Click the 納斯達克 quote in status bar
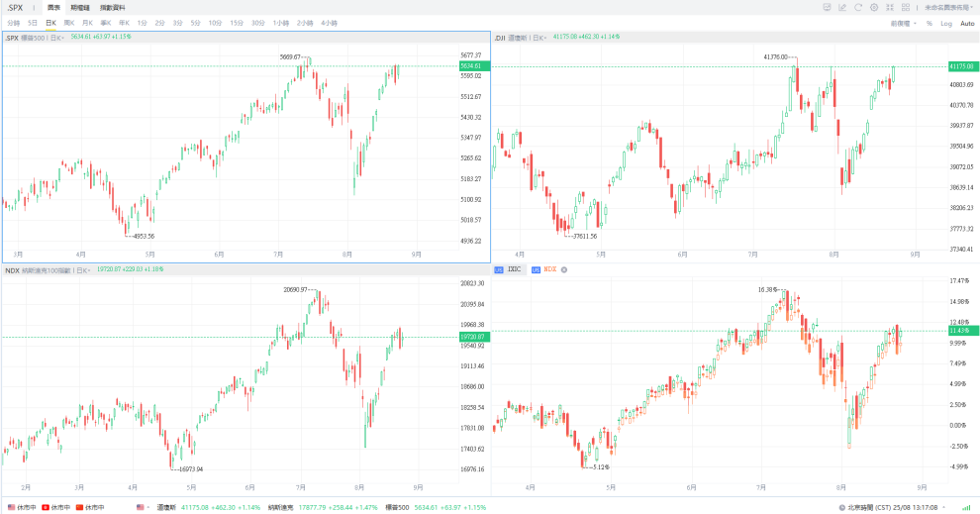 [323, 507]
